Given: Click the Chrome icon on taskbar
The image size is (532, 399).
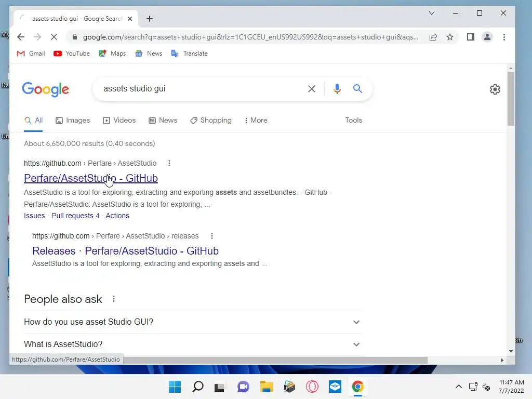Looking at the screenshot, I should click(x=357, y=387).
